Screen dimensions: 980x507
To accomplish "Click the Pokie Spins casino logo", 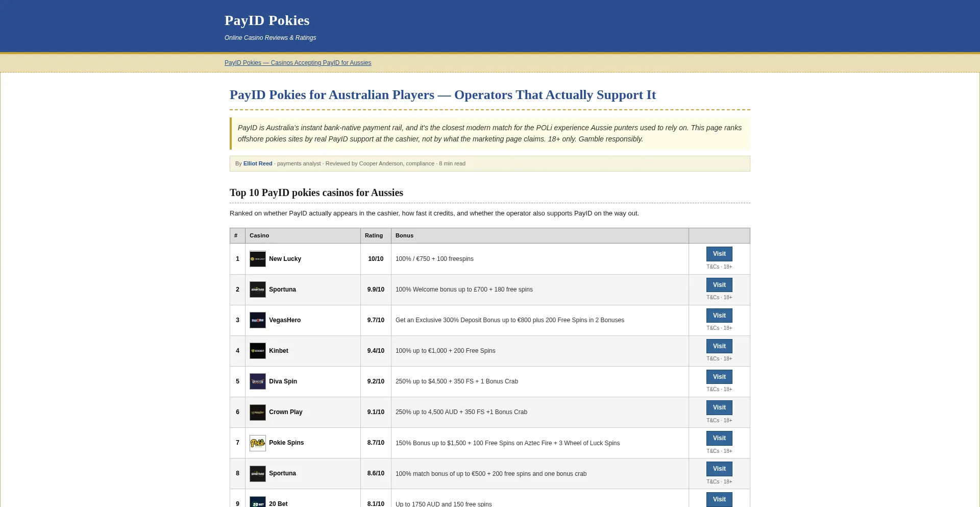I will click(x=257, y=443).
